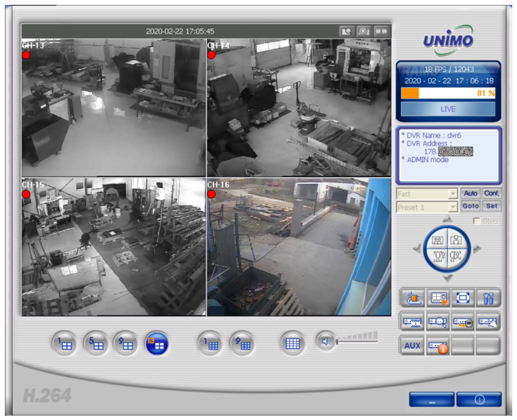Open DVR backup to device icon
Image resolution: width=517 pixels, height=420 pixels.
click(x=463, y=322)
